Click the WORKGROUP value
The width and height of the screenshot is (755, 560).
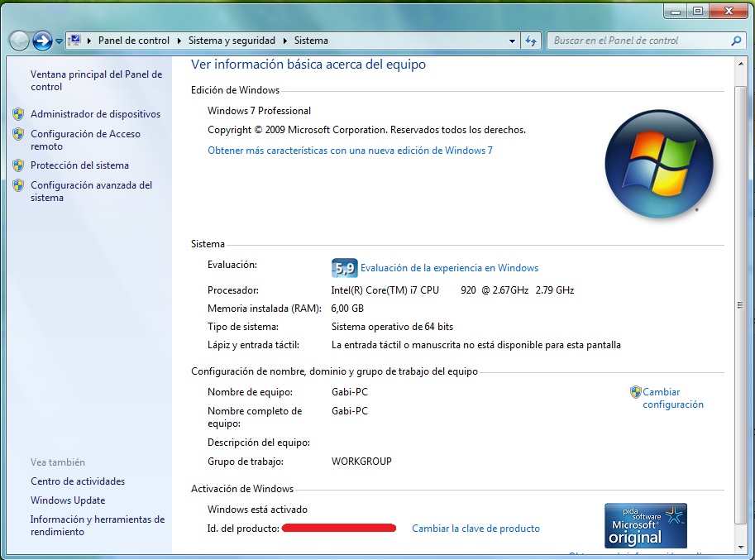click(x=361, y=462)
